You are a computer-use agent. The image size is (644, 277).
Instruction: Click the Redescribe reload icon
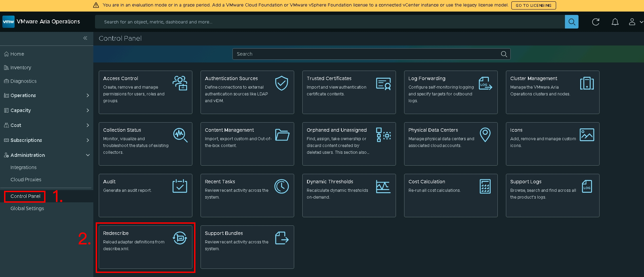point(180,238)
